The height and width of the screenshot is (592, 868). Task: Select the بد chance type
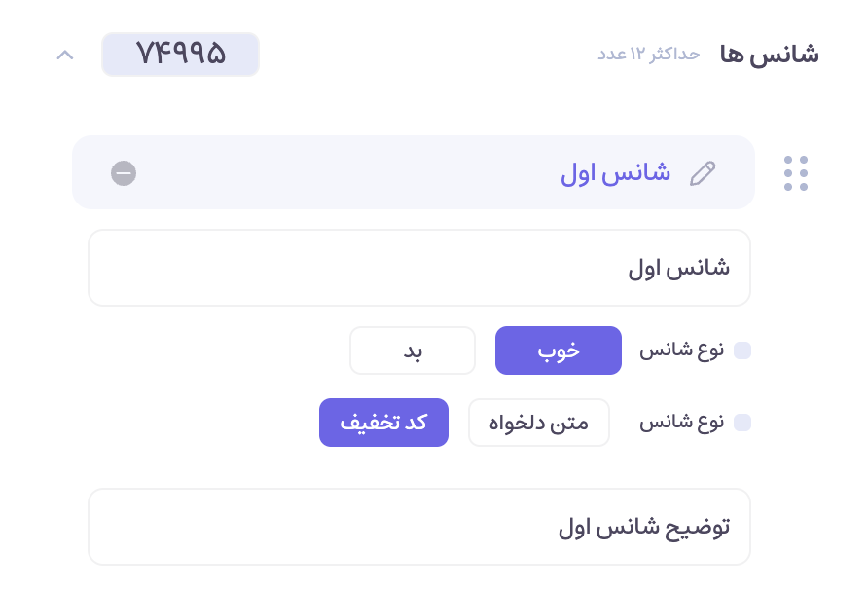click(412, 350)
